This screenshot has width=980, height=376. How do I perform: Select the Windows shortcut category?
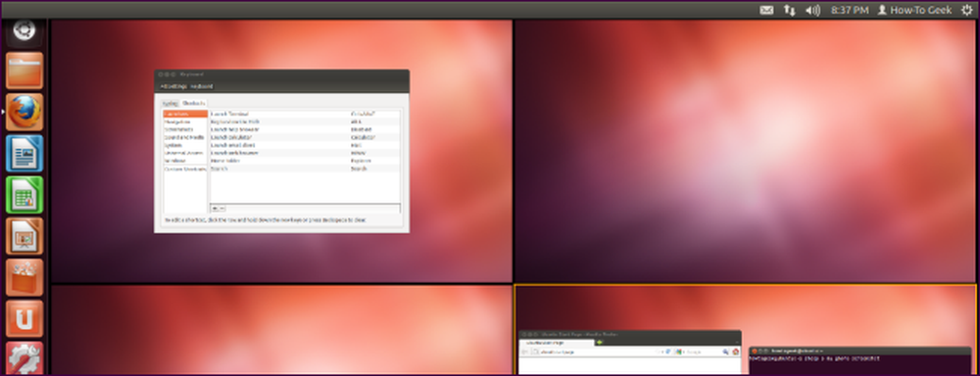pos(185,161)
